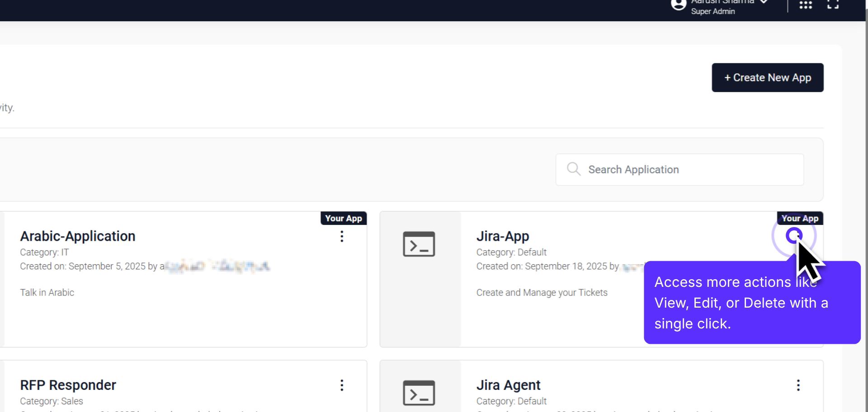Select the RFP Responder card title
Screen dimensions: 868x412
click(x=68, y=385)
